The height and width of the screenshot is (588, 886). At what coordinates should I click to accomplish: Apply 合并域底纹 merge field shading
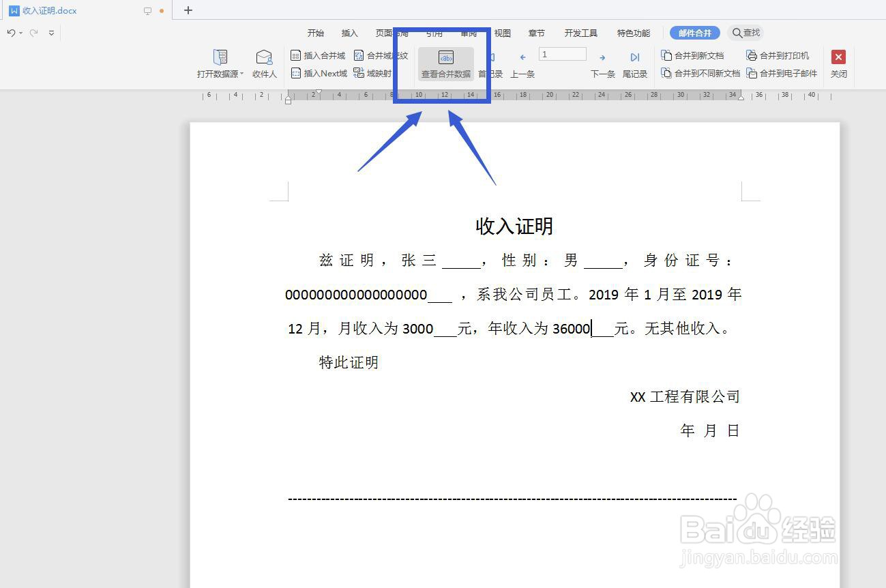[379, 55]
